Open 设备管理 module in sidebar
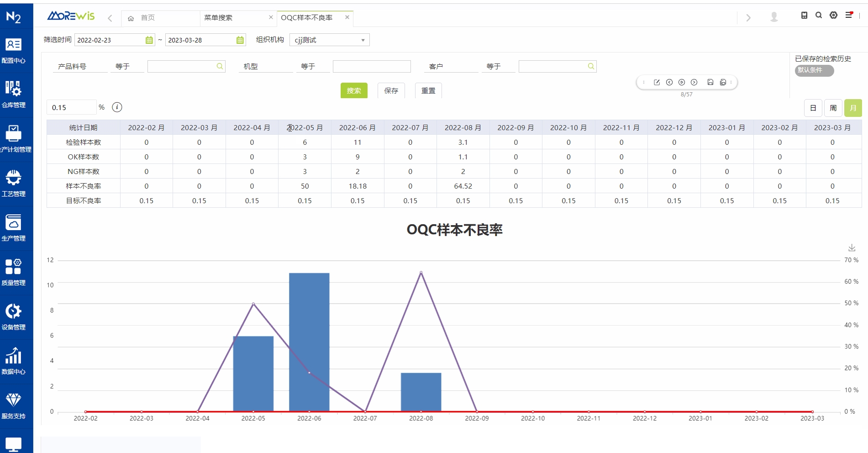 [14, 316]
